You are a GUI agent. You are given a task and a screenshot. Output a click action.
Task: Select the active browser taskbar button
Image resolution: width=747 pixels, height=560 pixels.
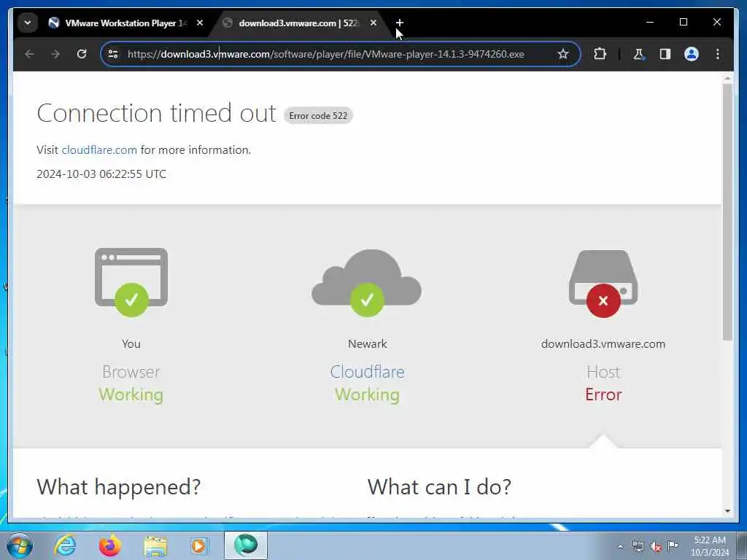246,545
